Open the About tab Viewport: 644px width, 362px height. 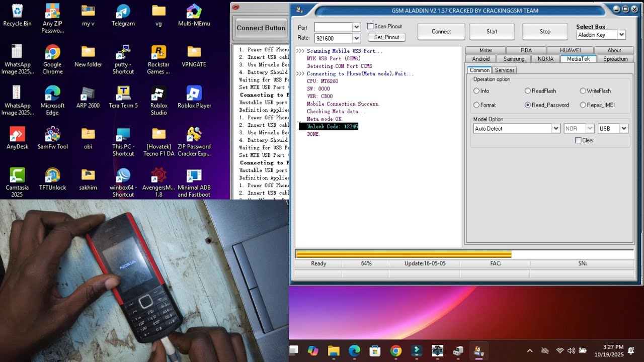click(x=614, y=50)
